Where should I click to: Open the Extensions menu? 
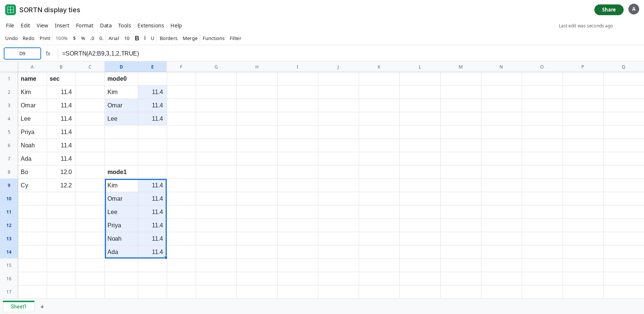point(150,26)
